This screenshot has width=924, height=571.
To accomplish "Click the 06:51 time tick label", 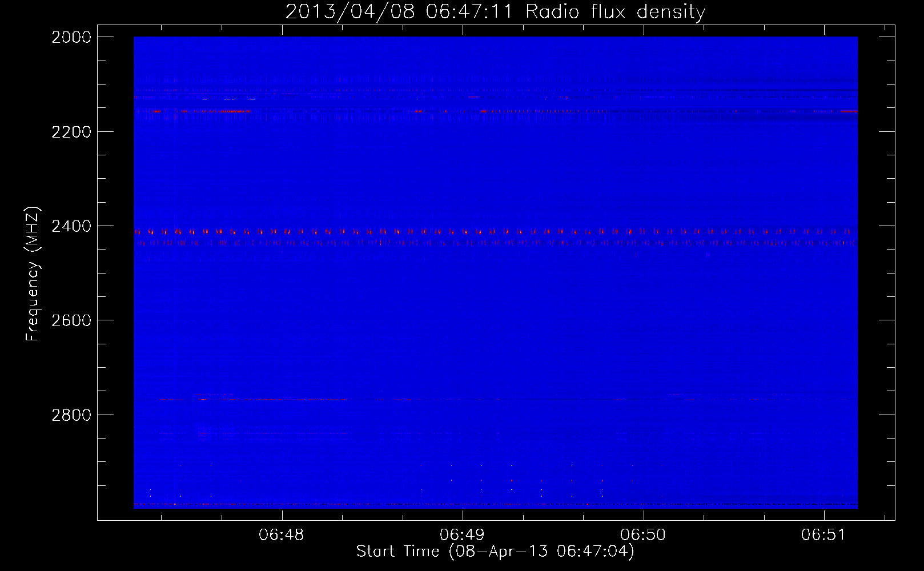I will 823,535.
